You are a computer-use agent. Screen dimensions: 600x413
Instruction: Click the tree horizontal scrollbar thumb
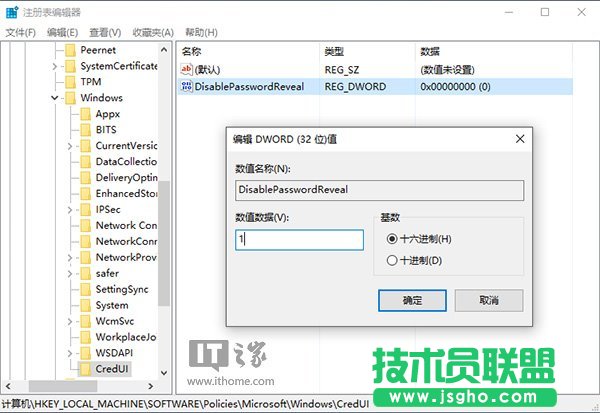click(62, 386)
